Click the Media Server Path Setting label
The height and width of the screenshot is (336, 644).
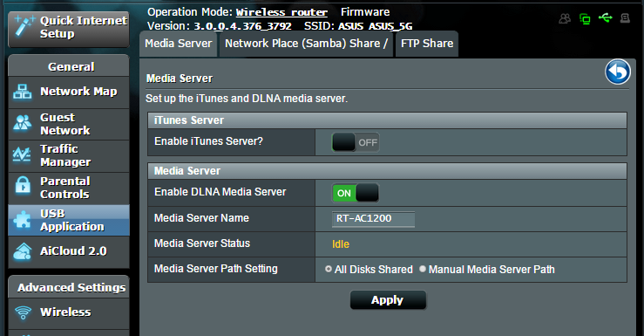tap(216, 269)
